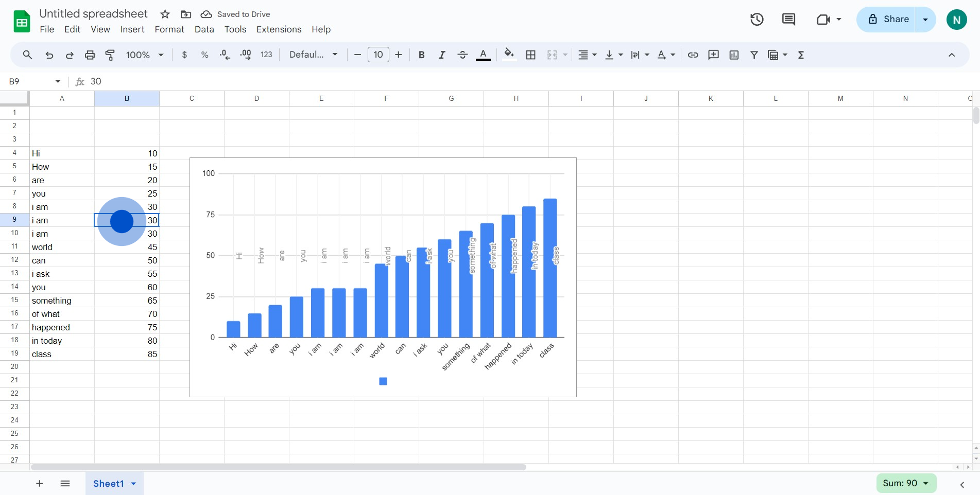Open the comments history icon
The height and width of the screenshot is (495, 980).
[x=788, y=20]
